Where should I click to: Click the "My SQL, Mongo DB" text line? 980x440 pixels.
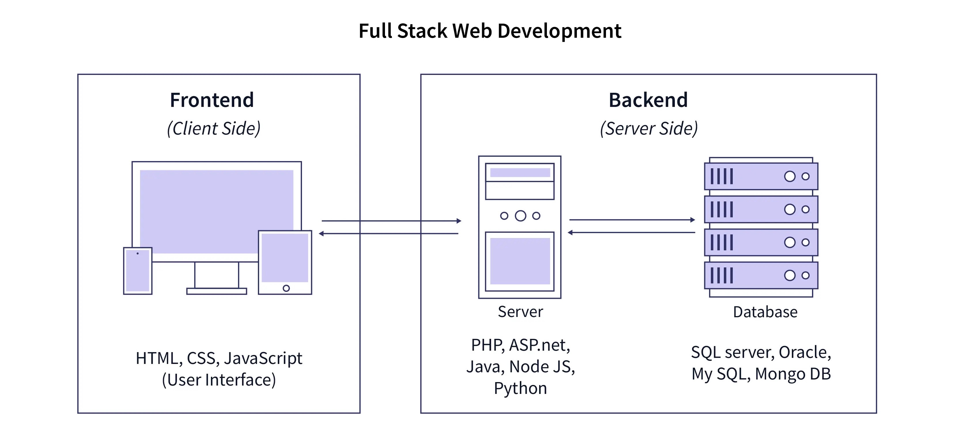pos(761,374)
